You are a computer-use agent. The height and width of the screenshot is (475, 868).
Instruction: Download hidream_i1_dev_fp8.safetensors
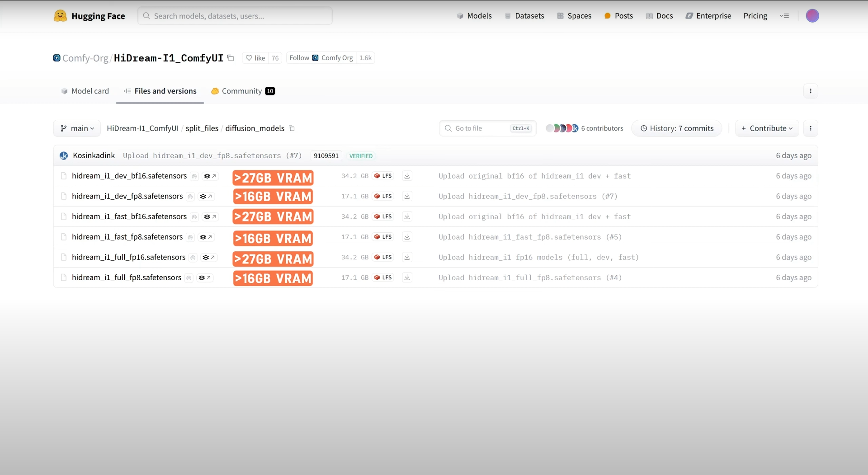407,196
